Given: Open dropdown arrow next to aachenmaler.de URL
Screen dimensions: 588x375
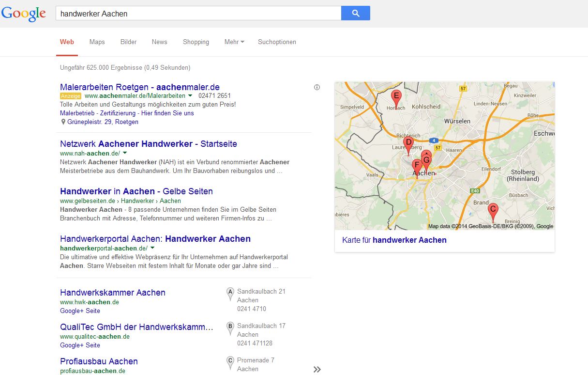Looking at the screenshot, I should coord(190,95).
